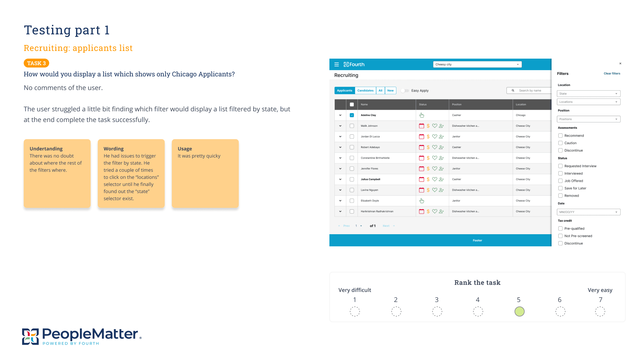The image size is (644, 363).
Task: Select the New tab
Action: pos(390,91)
